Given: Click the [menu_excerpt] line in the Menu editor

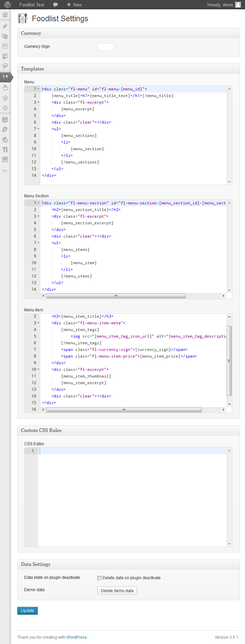Looking at the screenshot, I should click(x=78, y=109).
